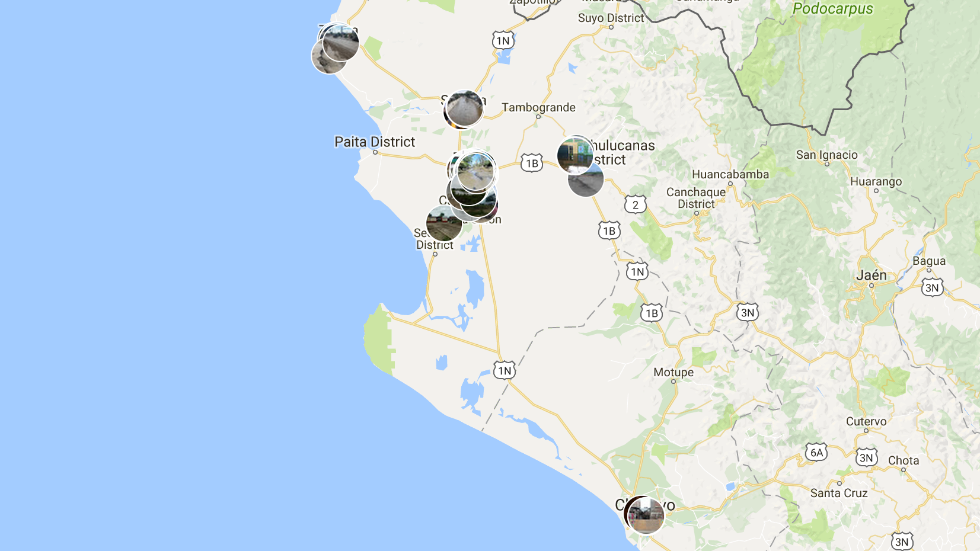
Task: Click the Sechura District photo marker
Action: pos(444,223)
